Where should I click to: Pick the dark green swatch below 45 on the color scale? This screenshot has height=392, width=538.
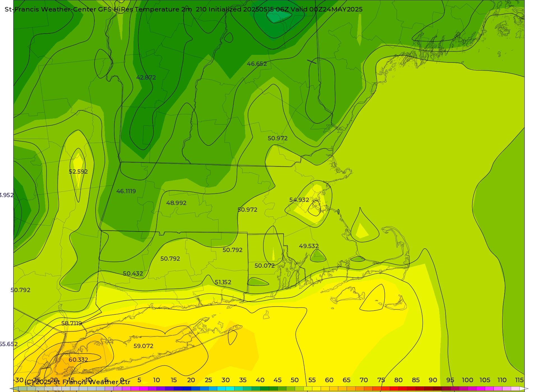coord(273,389)
